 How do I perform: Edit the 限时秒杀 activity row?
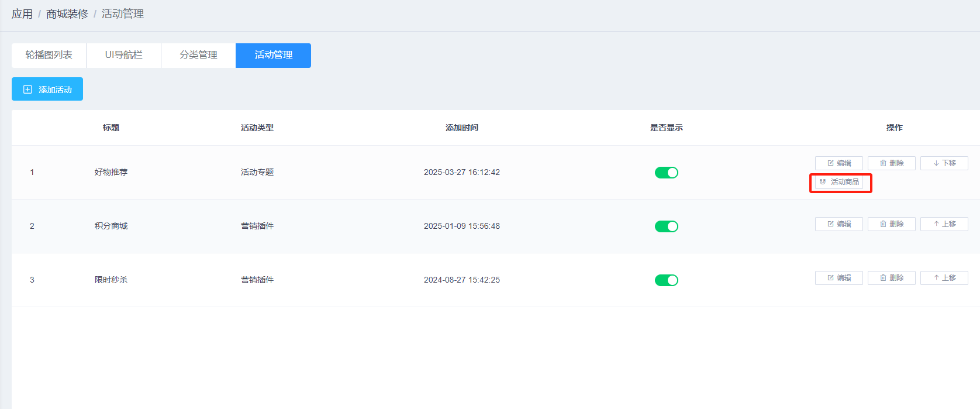coord(838,278)
